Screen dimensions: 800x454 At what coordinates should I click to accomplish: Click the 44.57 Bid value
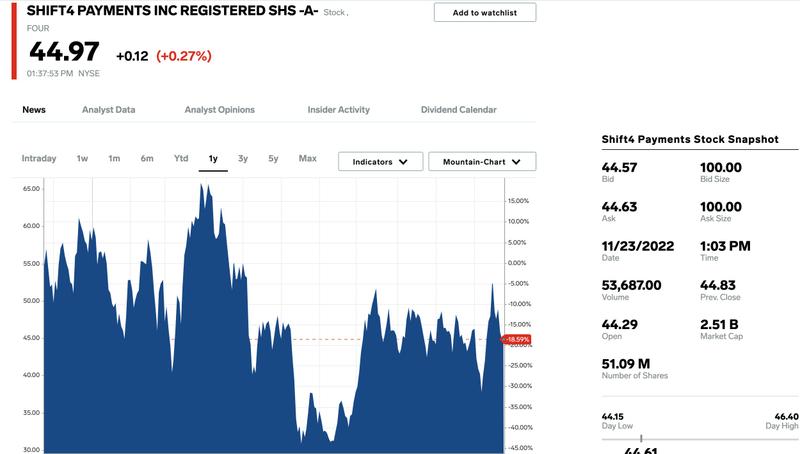[x=619, y=167]
